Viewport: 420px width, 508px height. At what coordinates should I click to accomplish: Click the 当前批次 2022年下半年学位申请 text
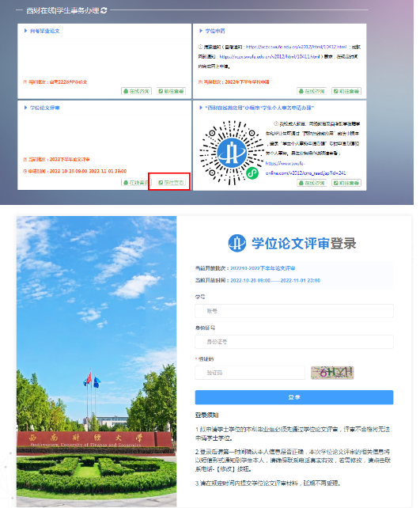pos(233,82)
